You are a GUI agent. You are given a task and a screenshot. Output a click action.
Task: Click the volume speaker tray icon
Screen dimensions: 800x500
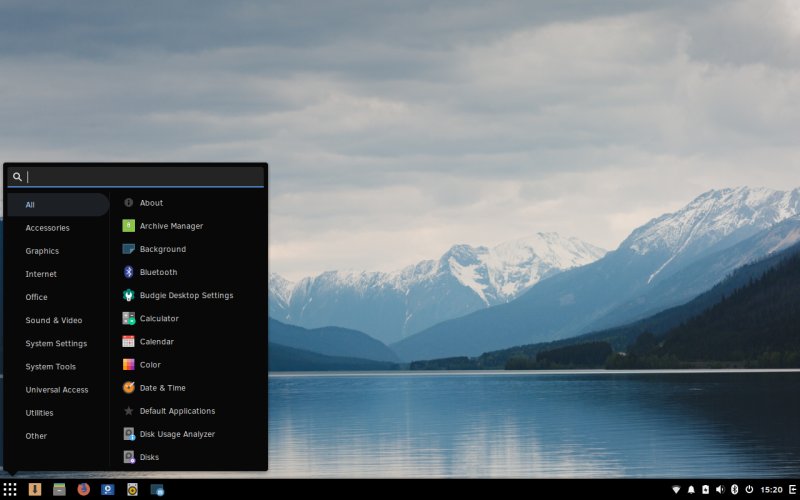[719, 489]
